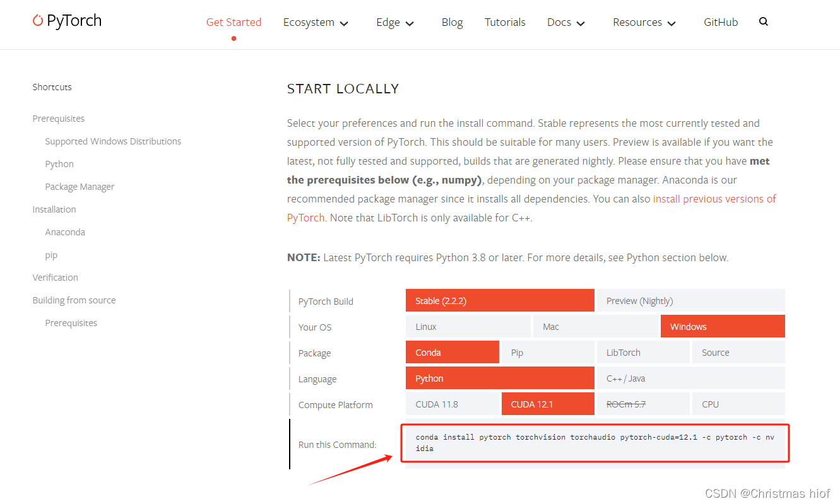Select the Stable (2.2.2) build

pos(500,300)
